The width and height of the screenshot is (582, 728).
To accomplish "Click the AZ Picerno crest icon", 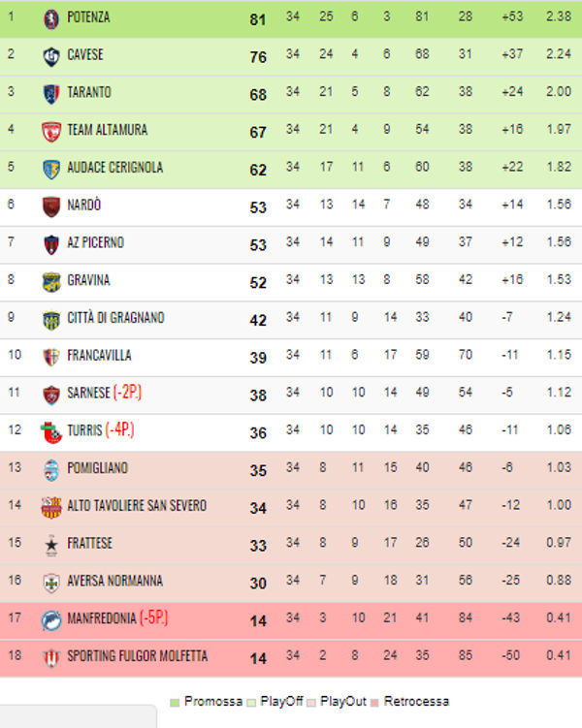I will (51, 243).
